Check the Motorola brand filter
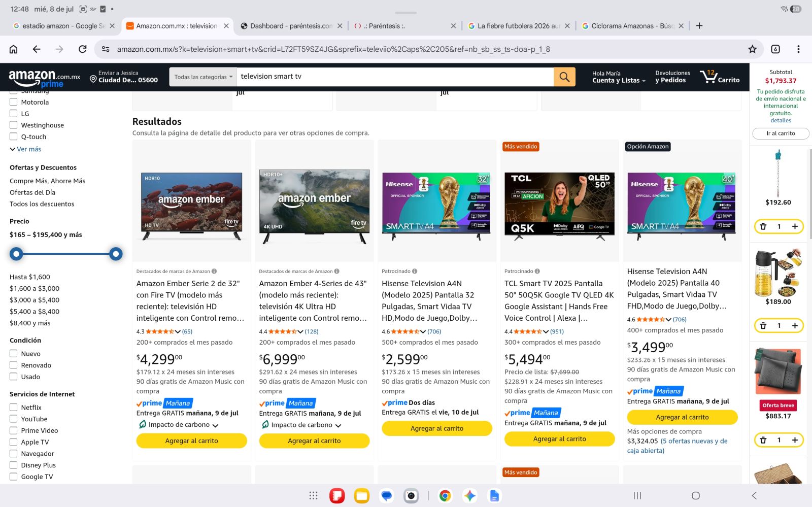Screen dimensions: 812x507 (x=14, y=102)
